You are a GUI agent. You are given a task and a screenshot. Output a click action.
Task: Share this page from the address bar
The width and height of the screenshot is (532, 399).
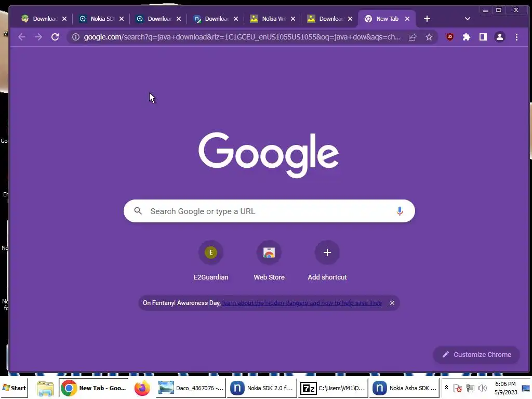(x=413, y=37)
